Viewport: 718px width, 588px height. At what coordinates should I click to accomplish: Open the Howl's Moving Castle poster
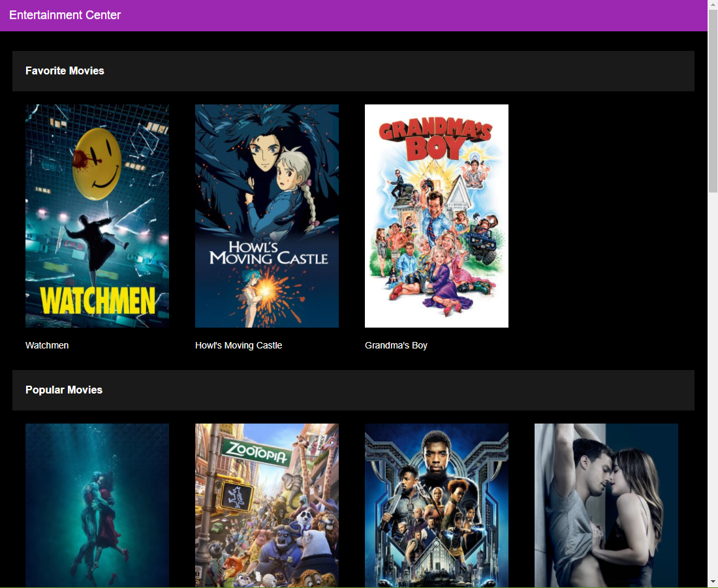coord(267,216)
